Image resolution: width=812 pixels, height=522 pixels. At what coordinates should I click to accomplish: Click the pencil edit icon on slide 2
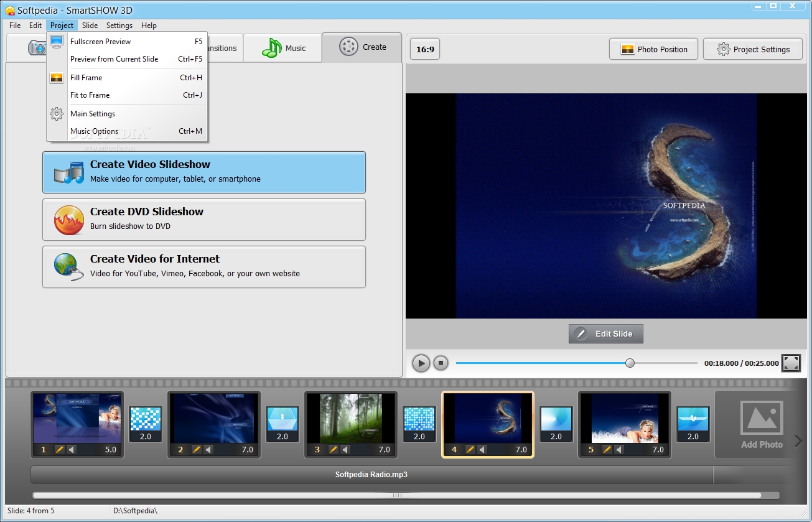pos(197,449)
